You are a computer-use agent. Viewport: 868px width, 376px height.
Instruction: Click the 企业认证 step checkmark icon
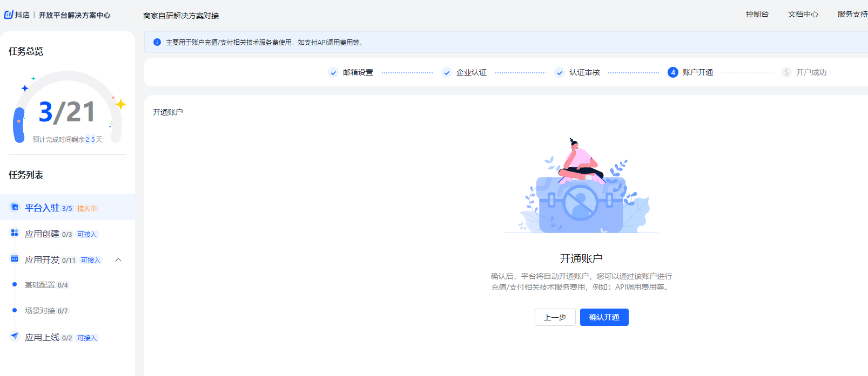(447, 72)
